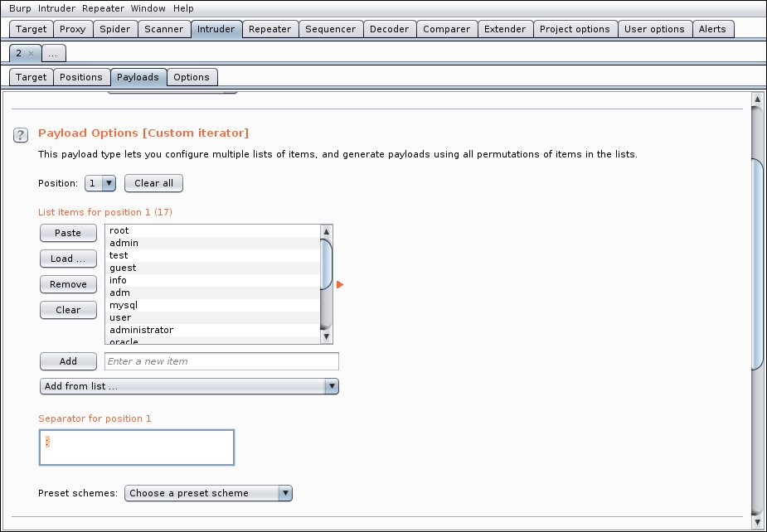Click the item list scrollbar thumb

click(326, 264)
